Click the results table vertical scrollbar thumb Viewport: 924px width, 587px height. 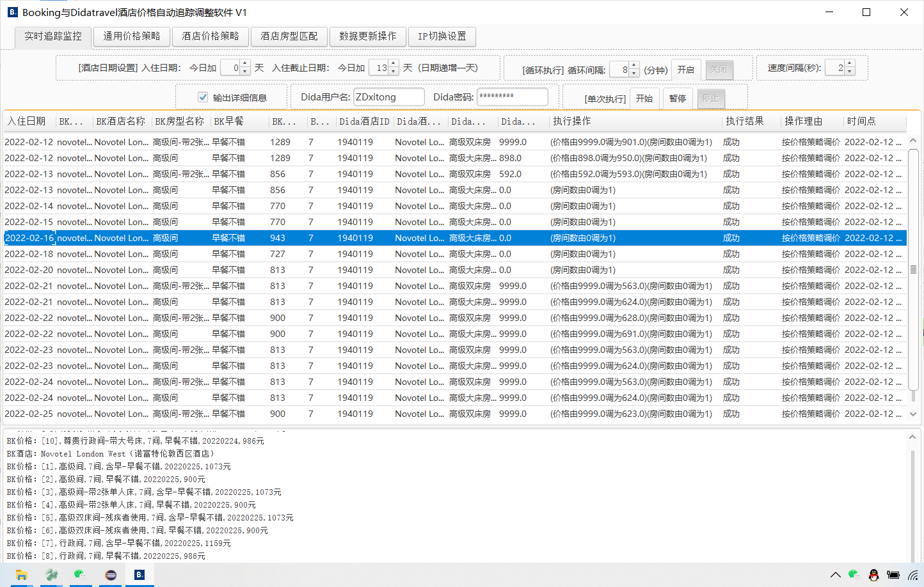point(913,269)
